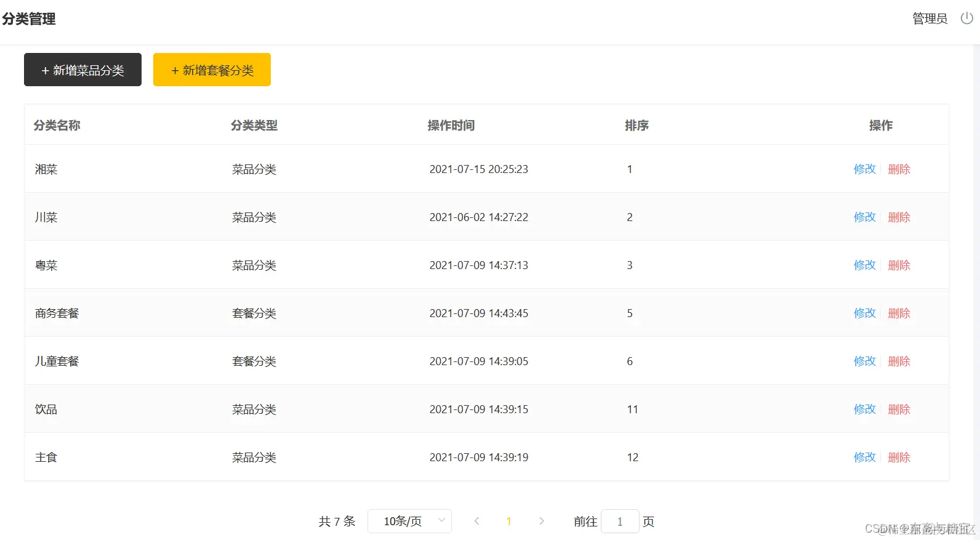Click the 管理员 user label
The width and height of the screenshot is (980, 540).
click(x=930, y=18)
